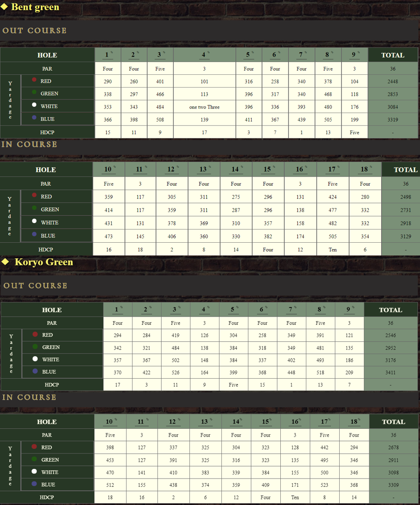Viewport: 420px width, 505px height.
Task: Click magnifier icon beside Koryo Green hole 4
Action: pos(208,307)
